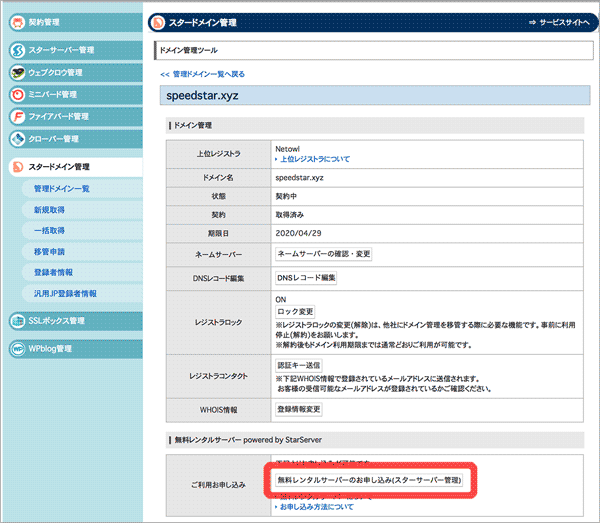This screenshot has height=523, width=600.
Task: Click the WPblog管理 icon
Action: tap(19, 349)
